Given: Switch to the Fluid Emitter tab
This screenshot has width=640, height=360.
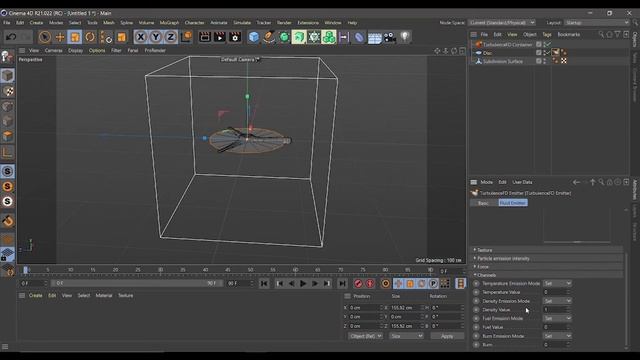Looking at the screenshot, I should pyautogui.click(x=513, y=203).
